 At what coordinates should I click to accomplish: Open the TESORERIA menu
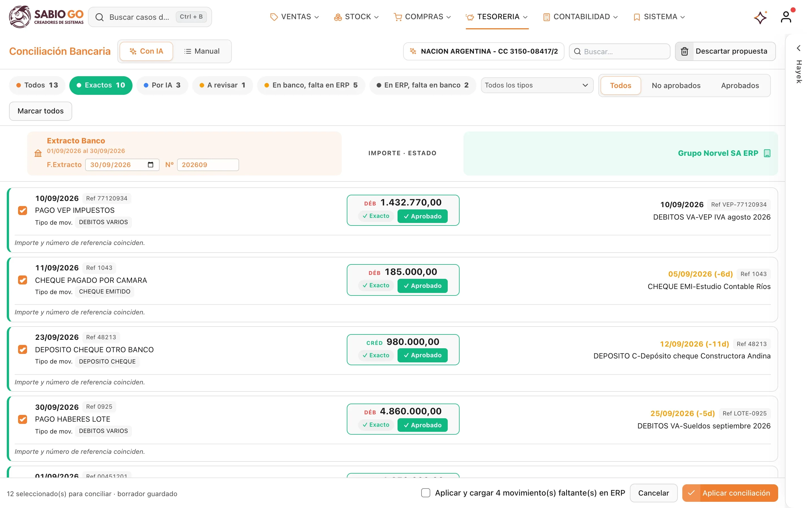point(497,17)
